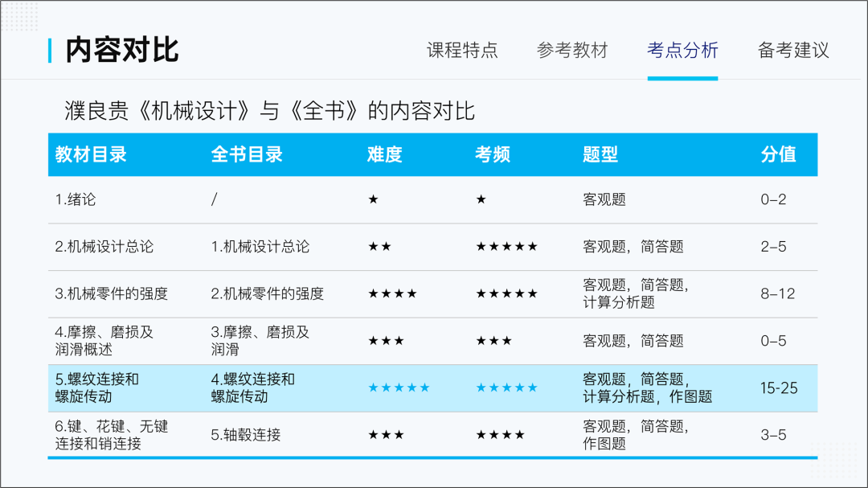
Task: Select the 4.摩擦、磨损及润滑概述 cell
Action: [x=104, y=341]
